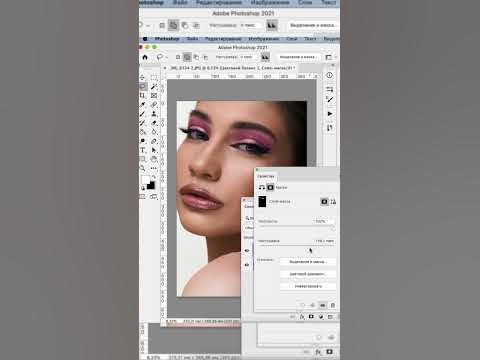The height and width of the screenshot is (360, 480).
Task: Open Файл menu in front window
Action: (192, 39)
